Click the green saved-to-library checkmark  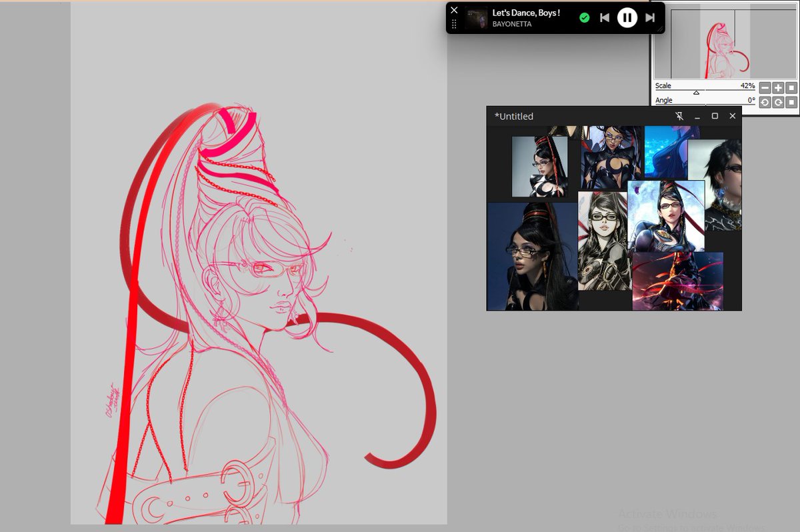coord(585,18)
